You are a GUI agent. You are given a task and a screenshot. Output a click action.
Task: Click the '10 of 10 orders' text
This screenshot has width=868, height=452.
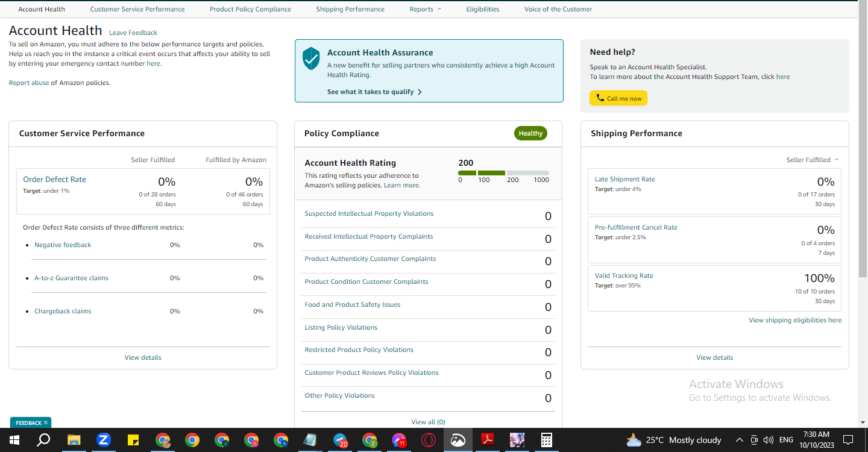[815, 291]
